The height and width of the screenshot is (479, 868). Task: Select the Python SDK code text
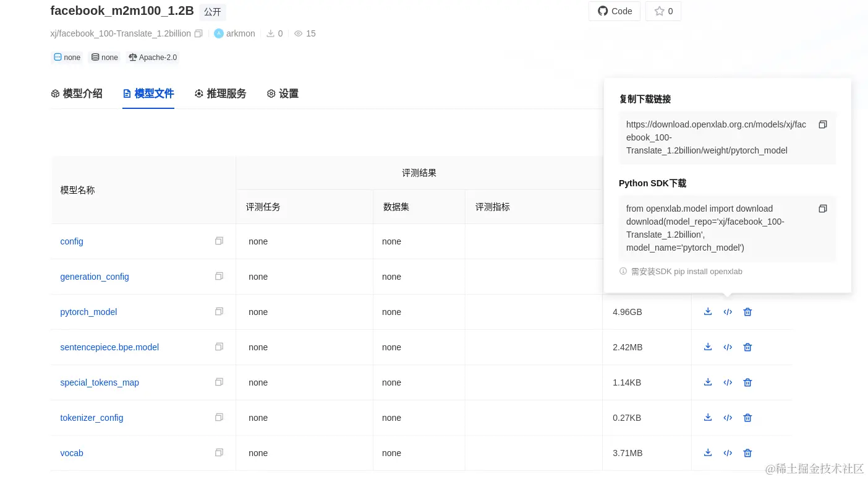(705, 228)
